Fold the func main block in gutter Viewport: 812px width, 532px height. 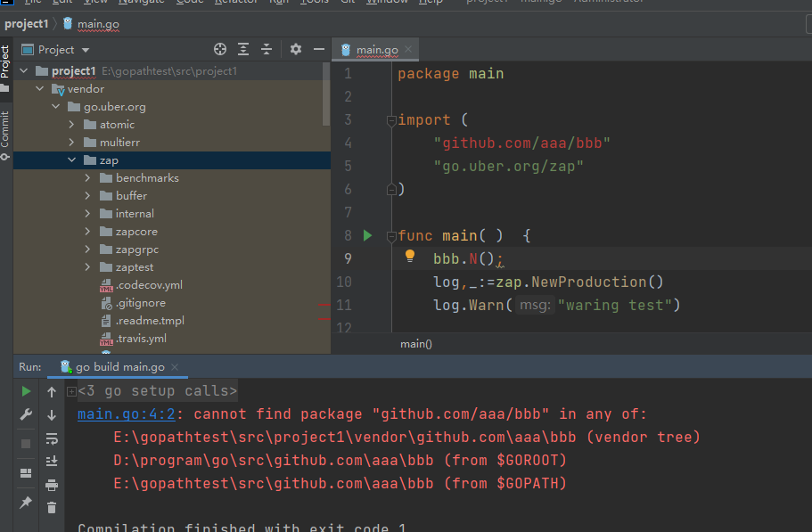pos(391,236)
